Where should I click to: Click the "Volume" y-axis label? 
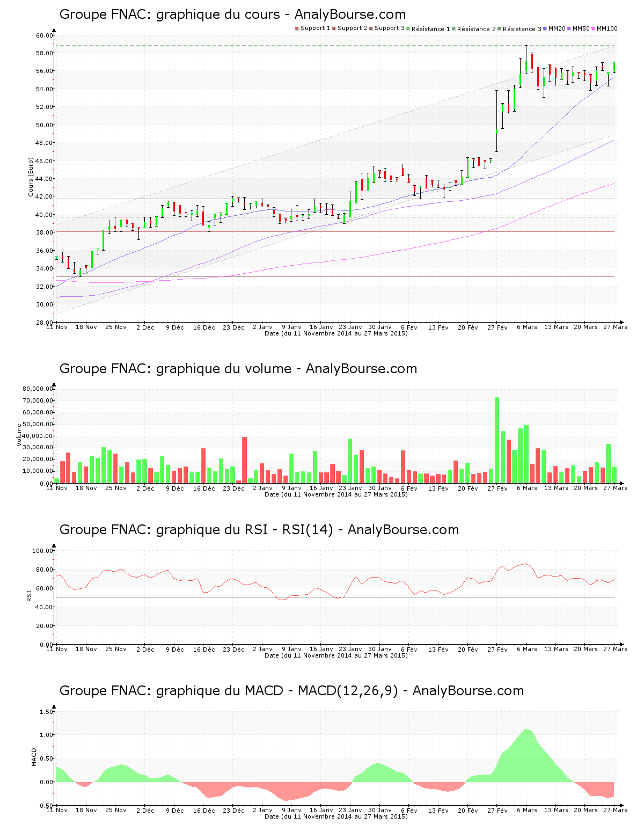click(x=19, y=435)
